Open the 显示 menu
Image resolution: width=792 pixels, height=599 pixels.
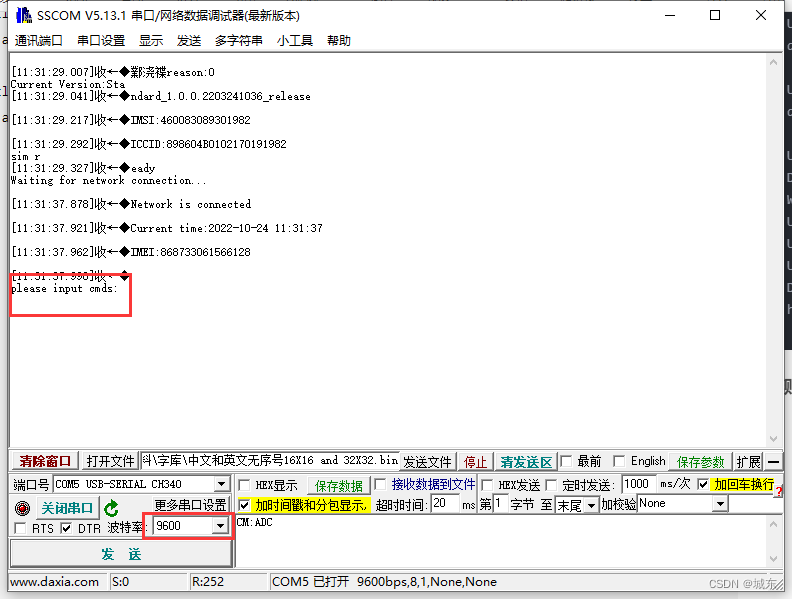(x=151, y=40)
